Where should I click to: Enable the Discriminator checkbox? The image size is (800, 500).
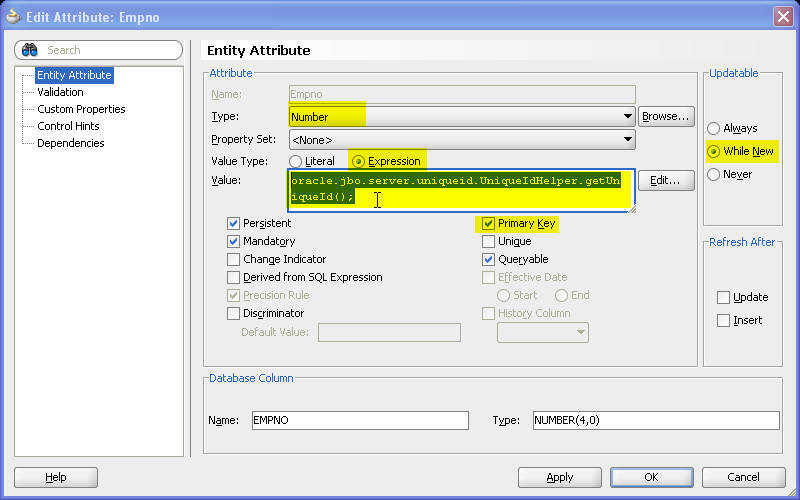tap(233, 313)
